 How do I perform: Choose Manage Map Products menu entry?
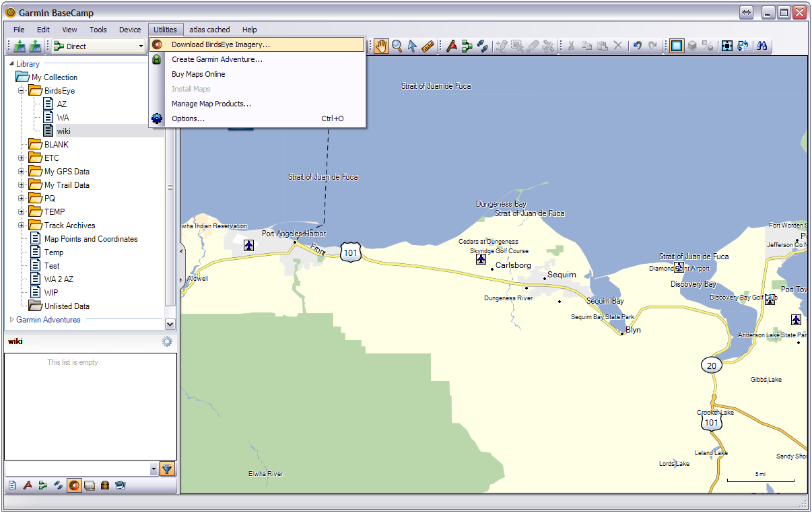[257, 104]
